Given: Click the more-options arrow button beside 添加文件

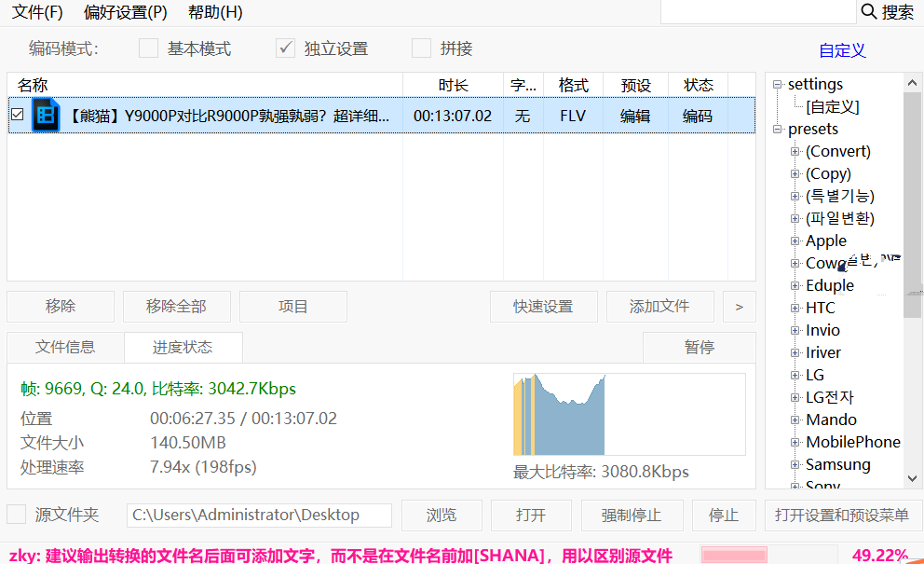Looking at the screenshot, I should tap(739, 307).
